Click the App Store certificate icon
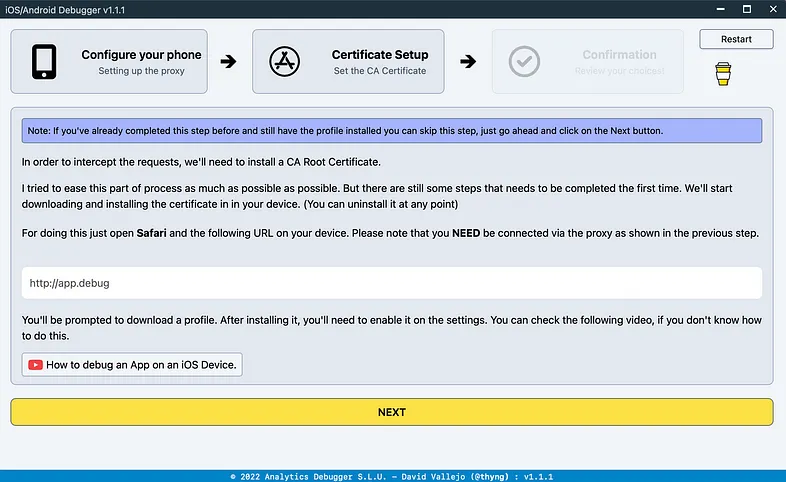The width and height of the screenshot is (786, 482). [285, 62]
